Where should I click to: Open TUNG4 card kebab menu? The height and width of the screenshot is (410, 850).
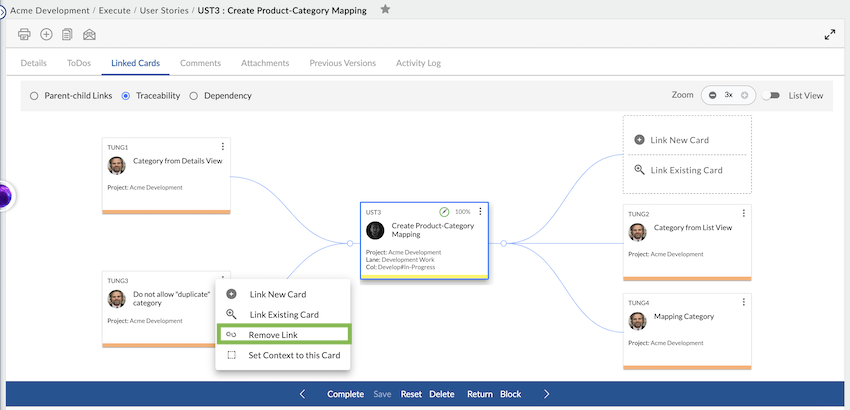pos(743,302)
